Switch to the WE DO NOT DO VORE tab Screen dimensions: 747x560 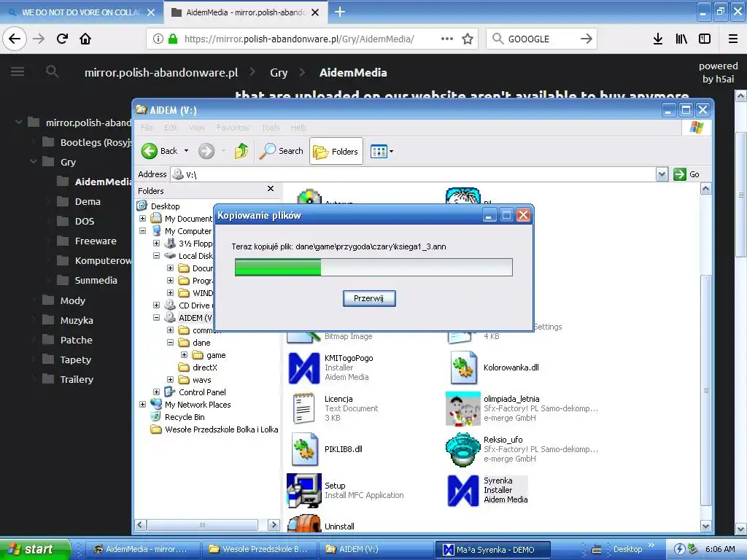pos(82,12)
